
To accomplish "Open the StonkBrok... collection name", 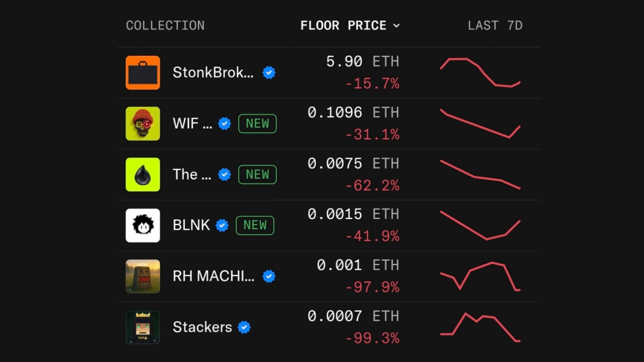I will point(213,72).
